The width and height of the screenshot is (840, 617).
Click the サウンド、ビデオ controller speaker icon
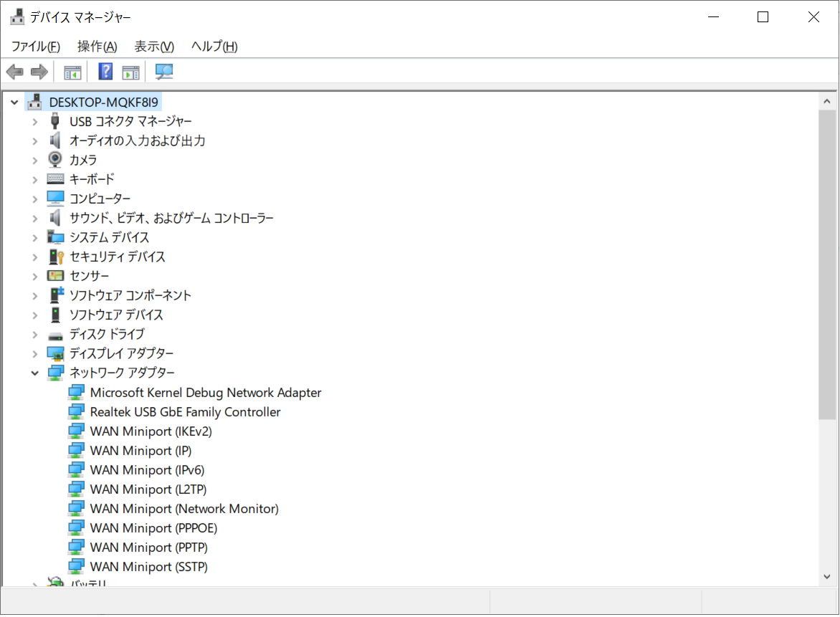[x=54, y=217]
